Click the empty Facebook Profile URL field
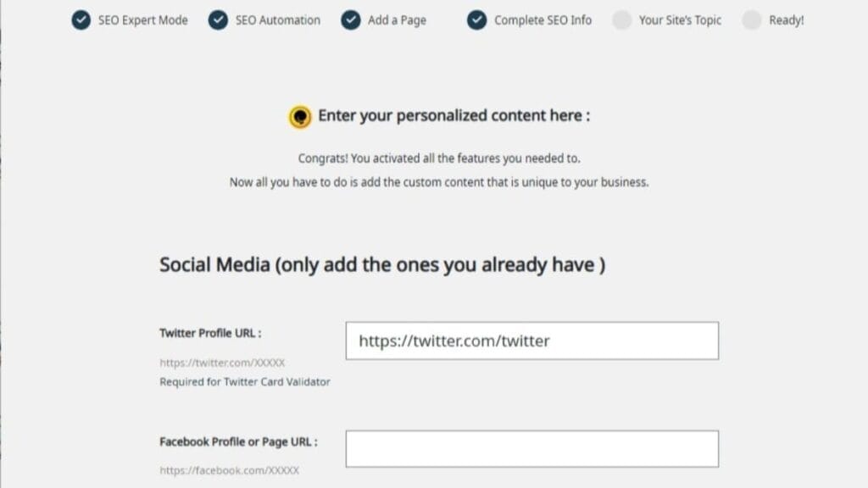 532,447
